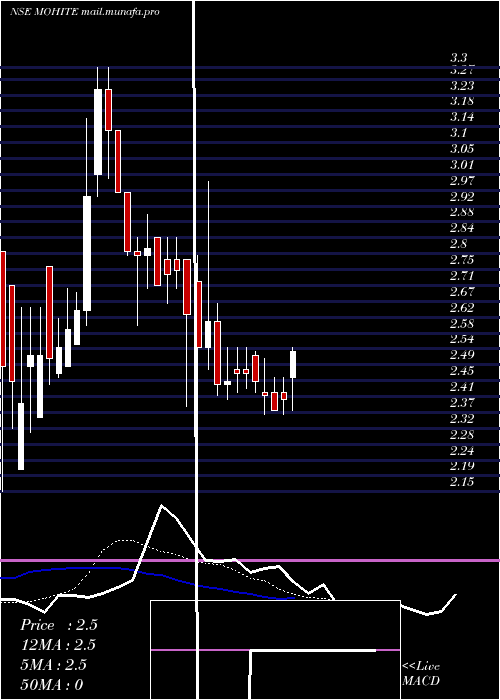Viewport: 500px width, 700px height.
Task: Click the 2.97 price axis label
Action: click(x=462, y=181)
